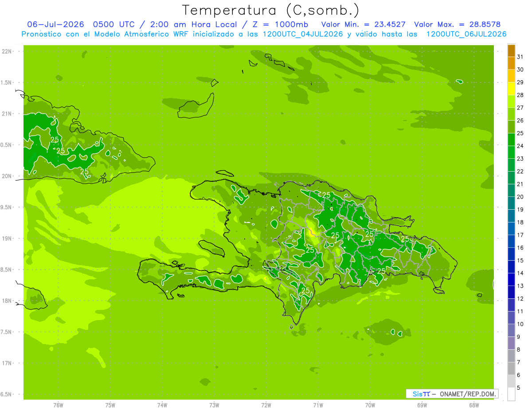Viewport: 532px width, 411px height.
Task: Click the '24' value on color scale
Action: pos(520,146)
